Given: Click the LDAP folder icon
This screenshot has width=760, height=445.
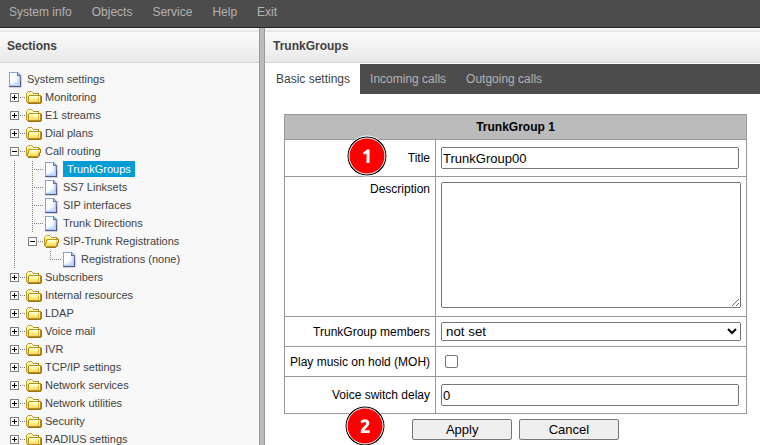Looking at the screenshot, I should point(34,313).
